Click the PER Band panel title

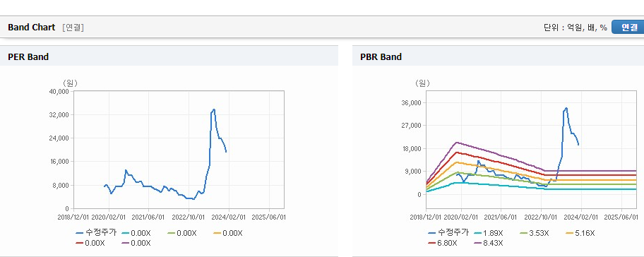pyautogui.click(x=28, y=57)
